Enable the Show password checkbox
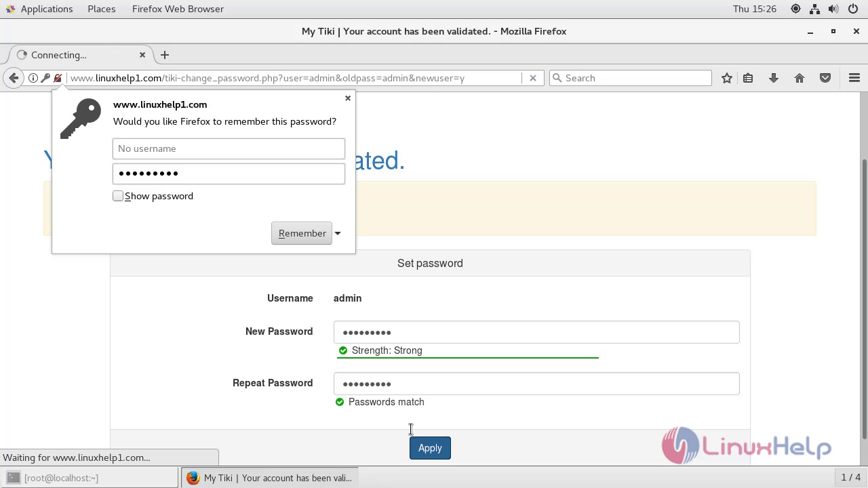 pos(118,196)
